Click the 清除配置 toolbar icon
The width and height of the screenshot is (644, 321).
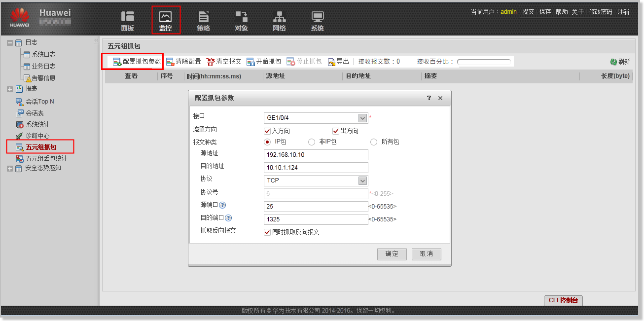[x=170, y=62]
